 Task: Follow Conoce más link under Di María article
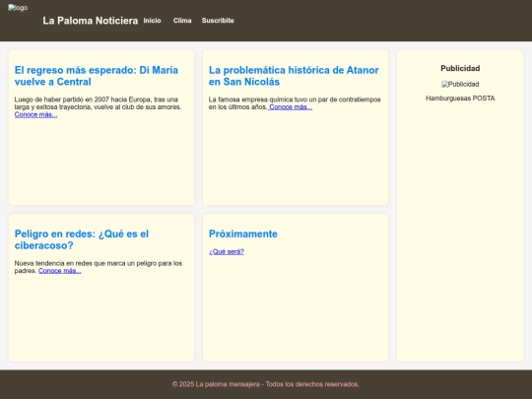[36, 114]
